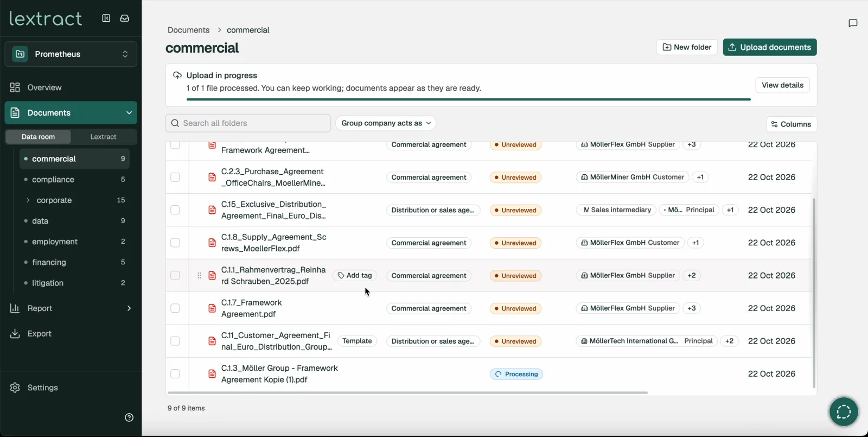Viewport: 868px width, 437px height.
Task: Go to Documents breadcrumb
Action: (188, 30)
